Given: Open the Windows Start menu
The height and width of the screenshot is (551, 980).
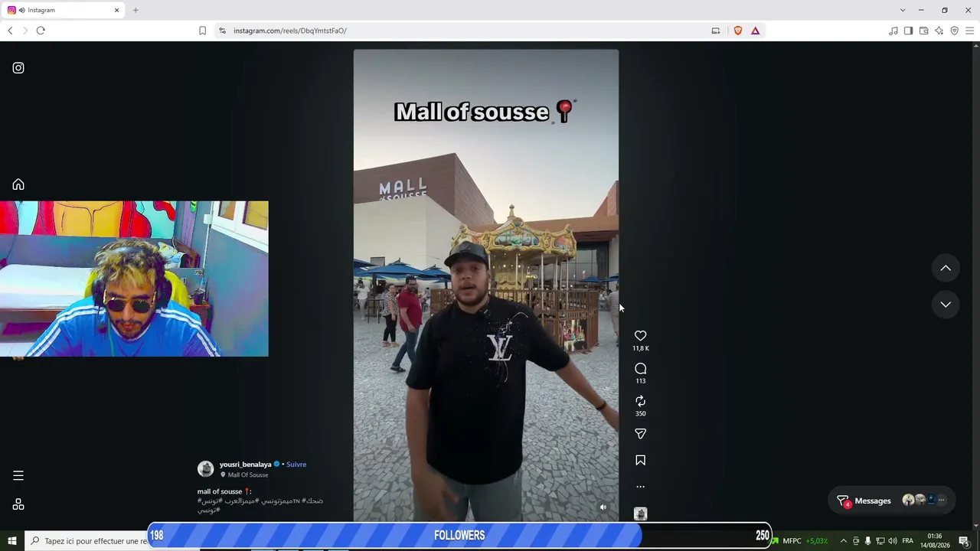Looking at the screenshot, I should (12, 541).
